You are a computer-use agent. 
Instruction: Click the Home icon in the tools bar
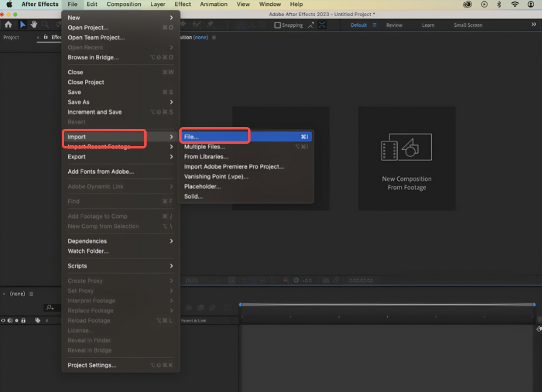pyautogui.click(x=8, y=24)
